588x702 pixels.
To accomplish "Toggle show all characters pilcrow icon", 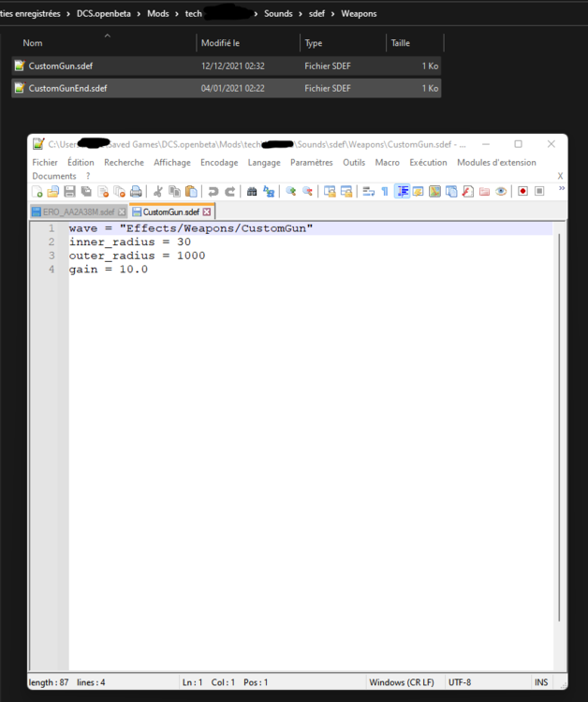I will [x=385, y=192].
